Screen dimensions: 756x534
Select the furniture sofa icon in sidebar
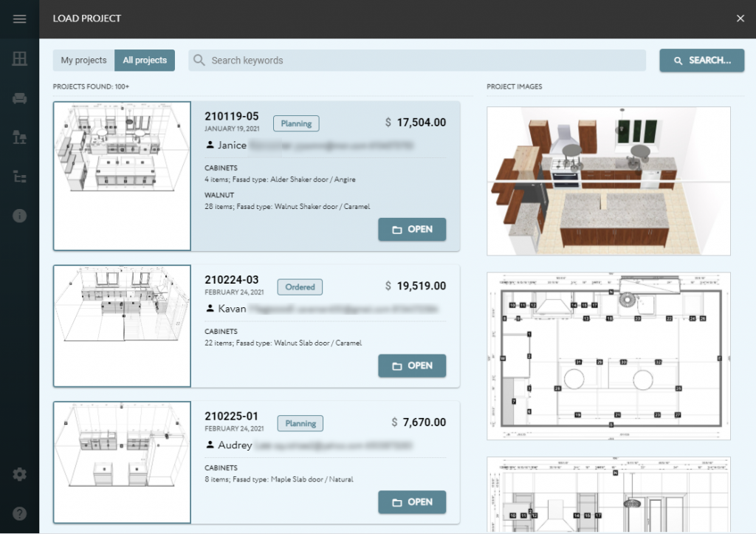(x=19, y=98)
